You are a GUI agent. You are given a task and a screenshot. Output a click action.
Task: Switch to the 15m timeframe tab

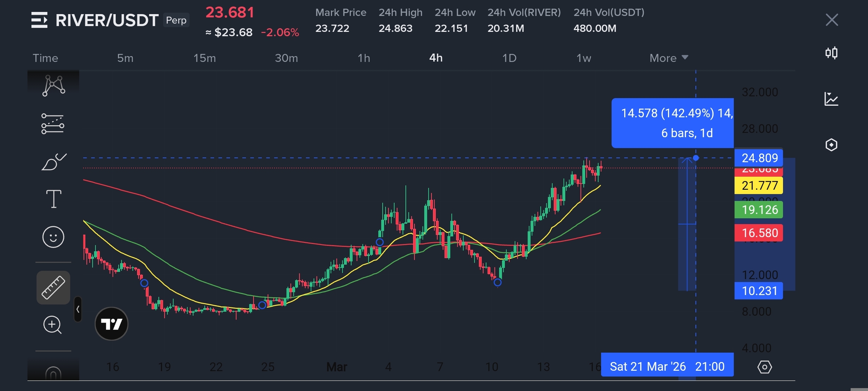[204, 58]
